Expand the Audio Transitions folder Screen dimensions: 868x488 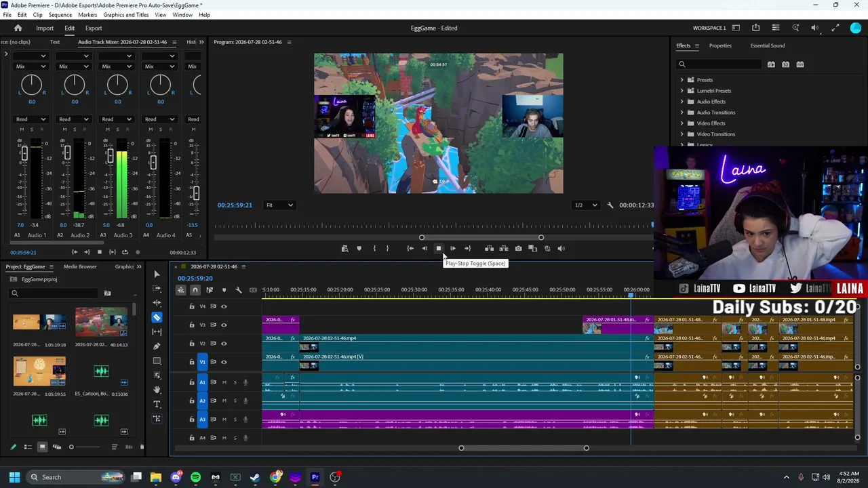click(682, 113)
